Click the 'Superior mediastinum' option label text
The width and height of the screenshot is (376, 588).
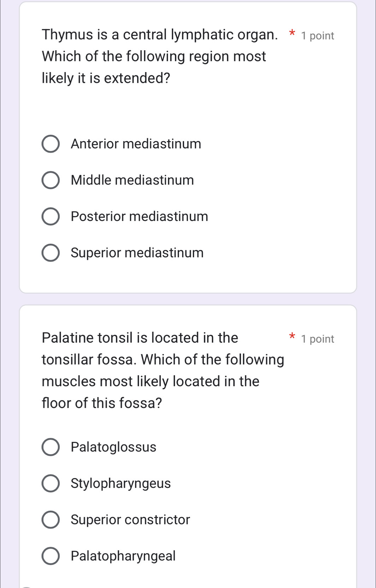point(137,253)
